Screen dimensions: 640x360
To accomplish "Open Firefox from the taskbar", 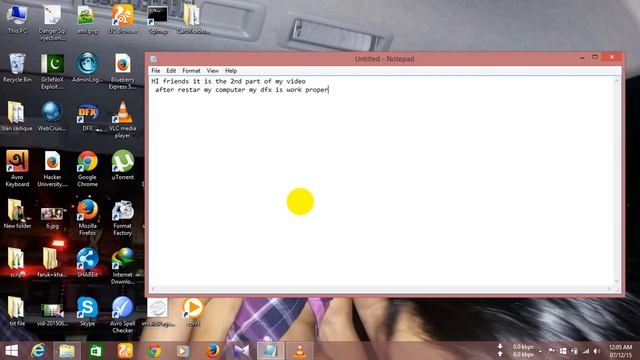I will 212,351.
